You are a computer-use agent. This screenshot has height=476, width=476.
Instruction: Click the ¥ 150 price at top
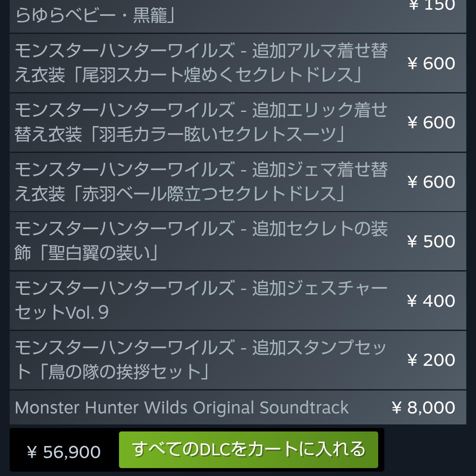[x=431, y=5]
